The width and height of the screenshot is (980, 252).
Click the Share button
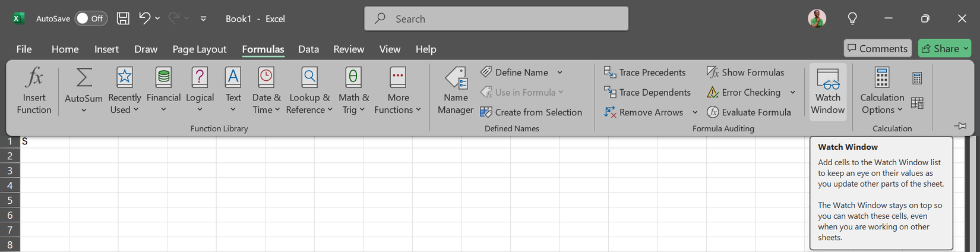pos(944,48)
